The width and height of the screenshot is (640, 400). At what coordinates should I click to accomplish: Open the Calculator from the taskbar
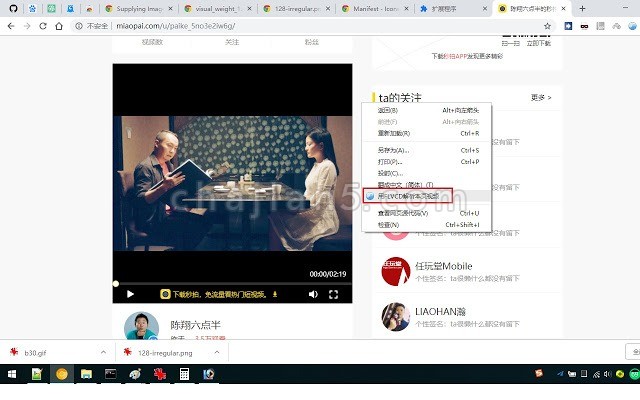(184, 374)
